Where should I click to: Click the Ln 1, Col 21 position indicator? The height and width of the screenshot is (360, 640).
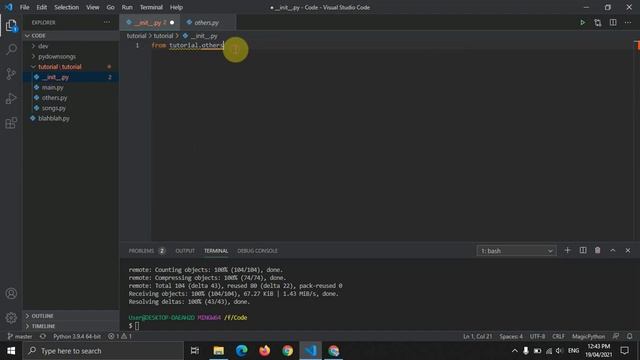click(x=478, y=336)
